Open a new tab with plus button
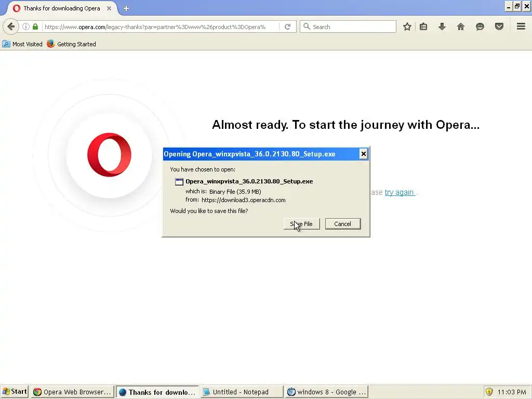 (x=126, y=8)
